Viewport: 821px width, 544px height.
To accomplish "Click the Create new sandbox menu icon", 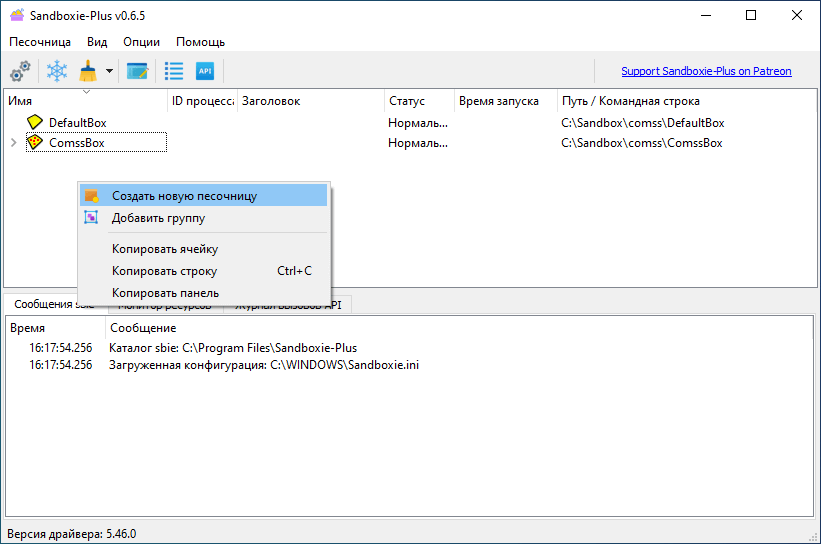I will (92, 196).
